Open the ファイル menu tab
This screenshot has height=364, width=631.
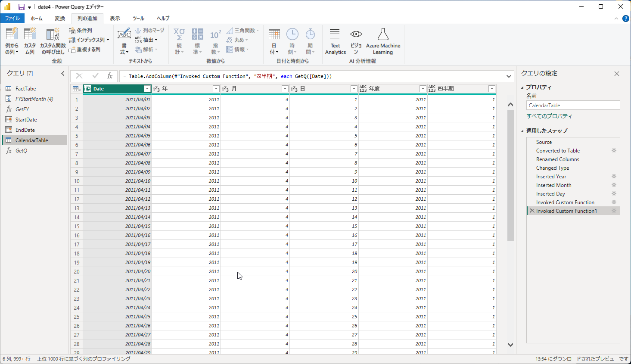point(12,19)
